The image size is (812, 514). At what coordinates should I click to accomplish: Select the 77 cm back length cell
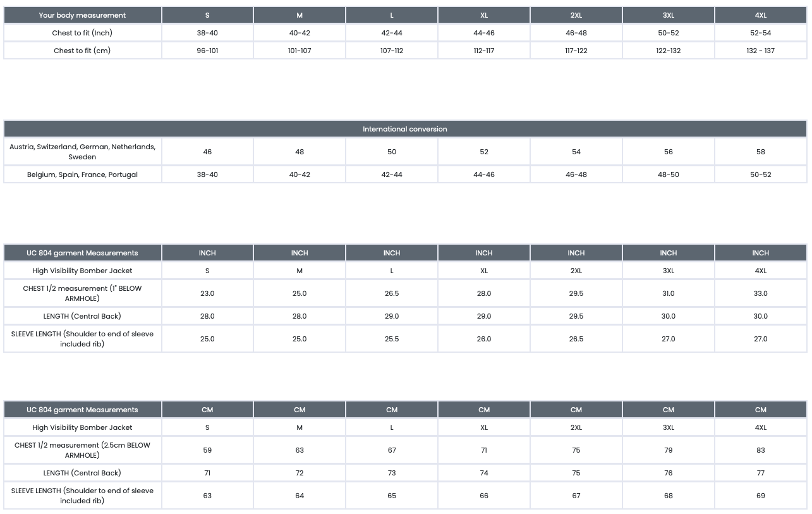click(x=760, y=473)
